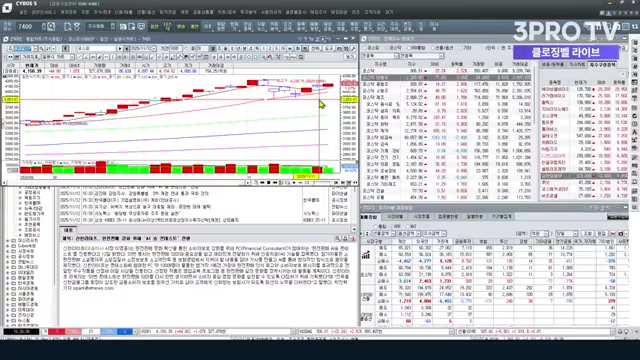Select 코스닥 제약 row in index table
This screenshot has width=640, height=360.
(446, 131)
